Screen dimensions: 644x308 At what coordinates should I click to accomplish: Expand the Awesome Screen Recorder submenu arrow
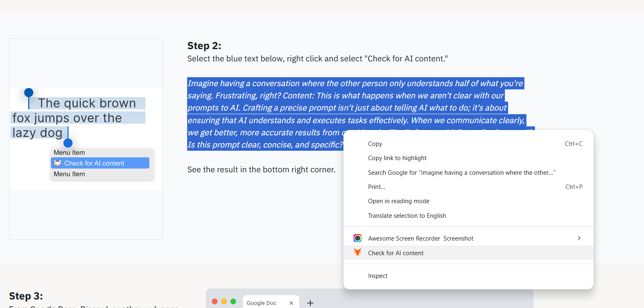pyautogui.click(x=579, y=238)
